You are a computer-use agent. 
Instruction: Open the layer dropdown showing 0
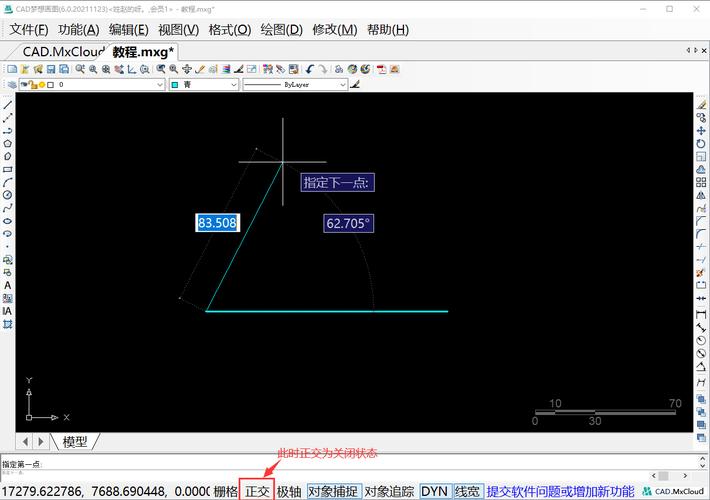click(92, 85)
